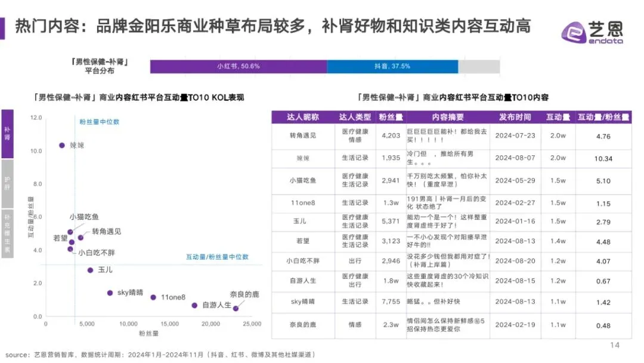Click the 达人昵称 table header
The height and width of the screenshot is (363, 644).
tap(303, 117)
